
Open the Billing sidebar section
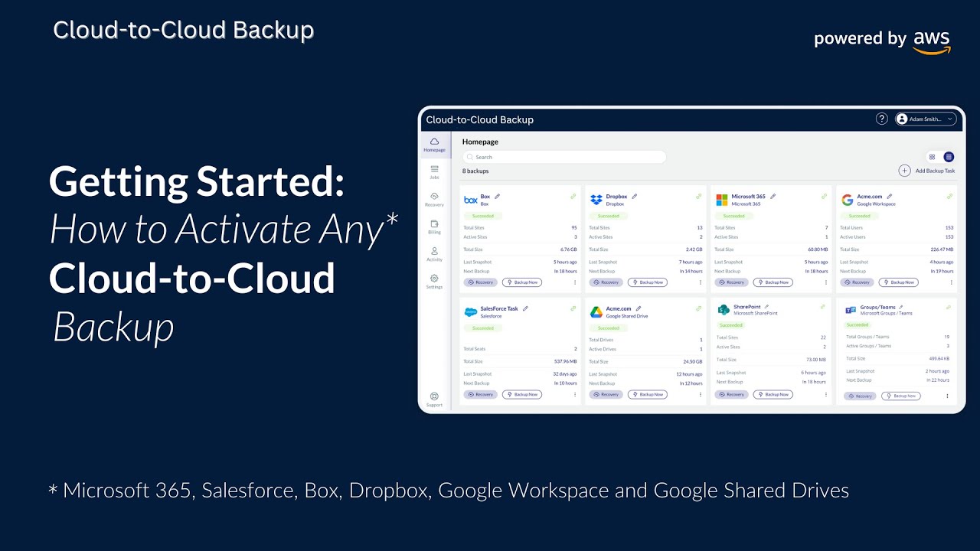[434, 227]
